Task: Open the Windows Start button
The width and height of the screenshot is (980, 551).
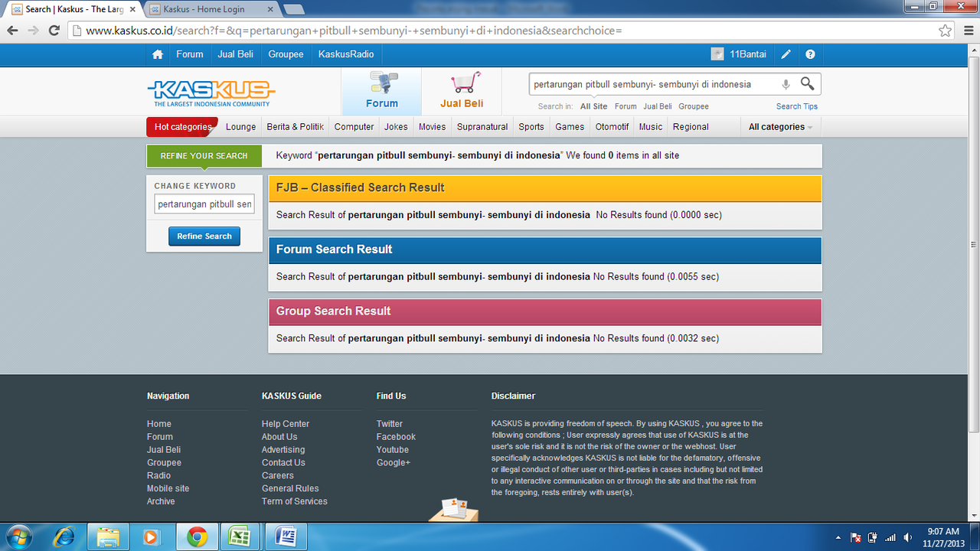Action: tap(18, 537)
